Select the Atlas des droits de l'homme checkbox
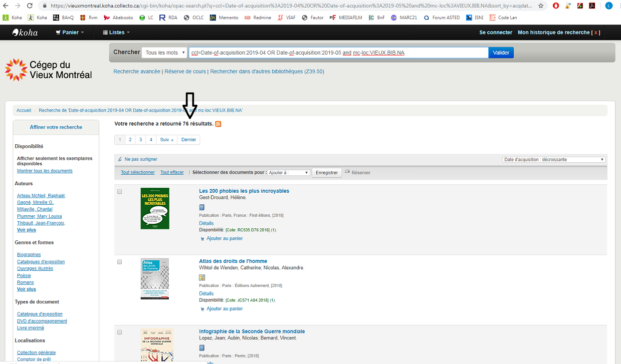621x364 pixels. point(119,262)
